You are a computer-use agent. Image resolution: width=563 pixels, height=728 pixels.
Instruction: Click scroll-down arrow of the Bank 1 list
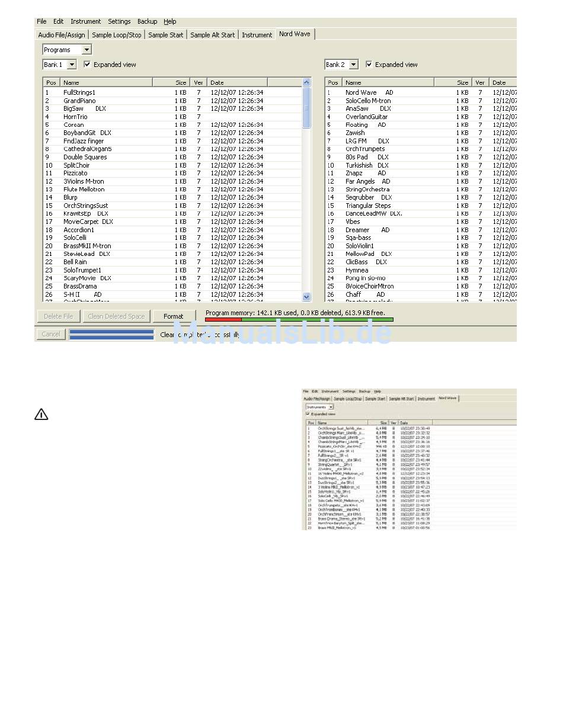point(306,297)
